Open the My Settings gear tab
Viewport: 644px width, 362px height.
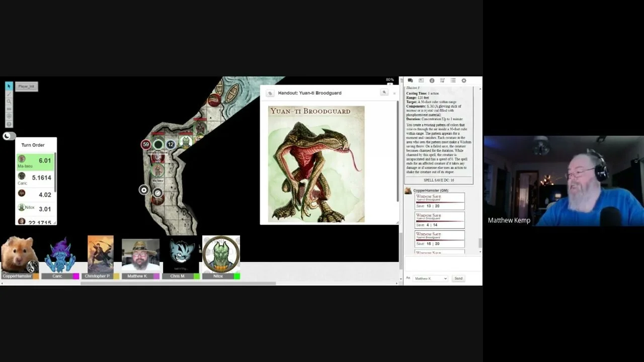[464, 80]
